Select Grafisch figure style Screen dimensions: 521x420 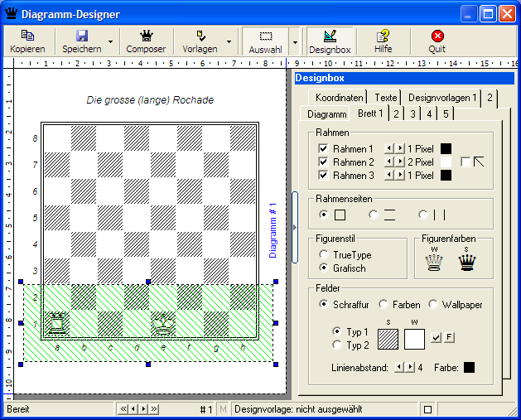pos(324,268)
